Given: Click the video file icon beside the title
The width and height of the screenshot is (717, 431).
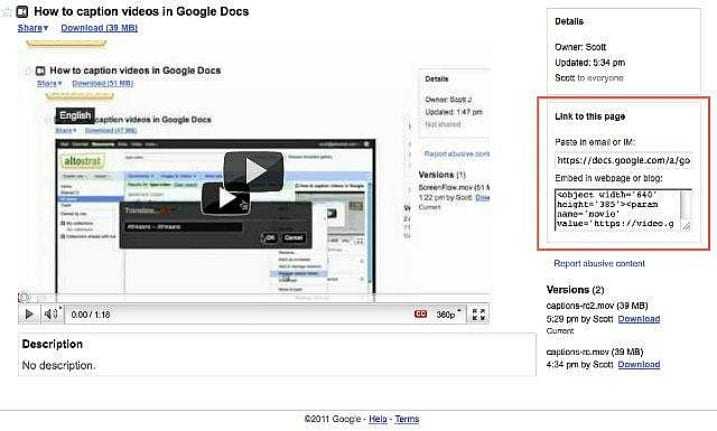Looking at the screenshot, I should click(x=23, y=12).
